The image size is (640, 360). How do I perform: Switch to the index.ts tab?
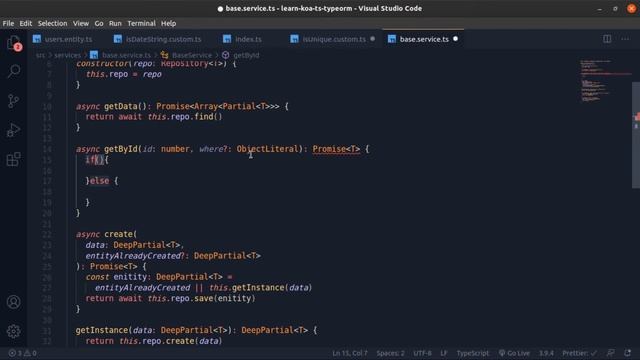[x=248, y=39]
